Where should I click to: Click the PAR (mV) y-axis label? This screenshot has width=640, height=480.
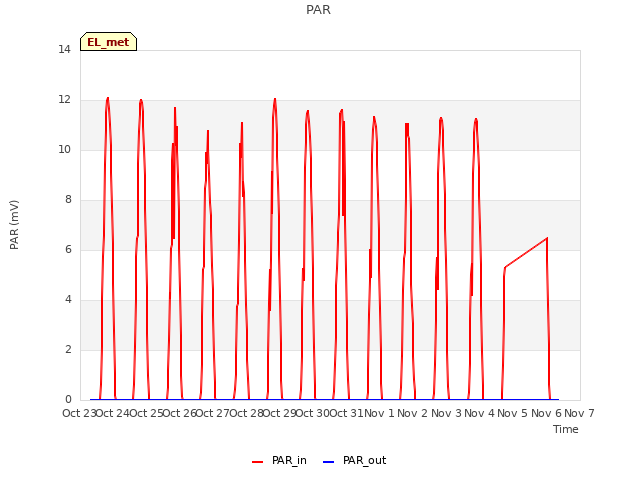pyautogui.click(x=14, y=225)
